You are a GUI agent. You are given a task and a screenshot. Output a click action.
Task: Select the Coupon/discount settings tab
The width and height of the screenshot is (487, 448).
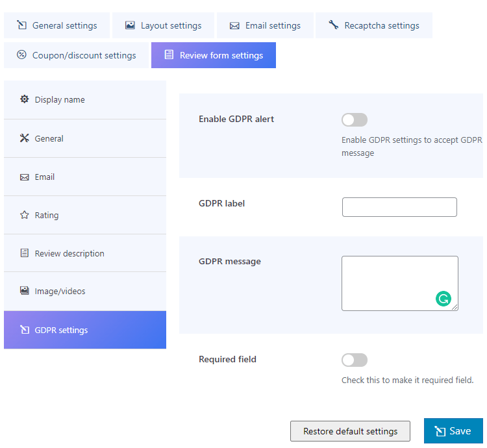pyautogui.click(x=76, y=55)
